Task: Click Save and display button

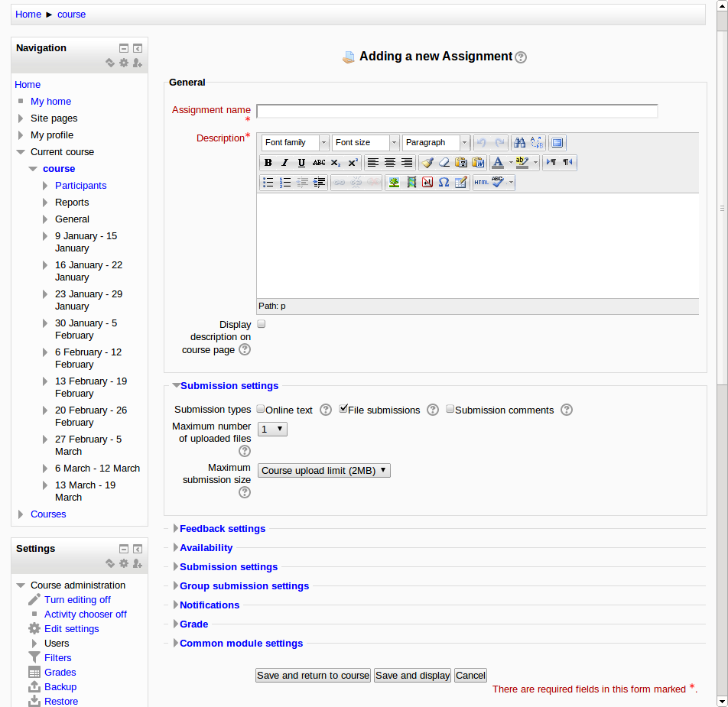Action: [412, 676]
